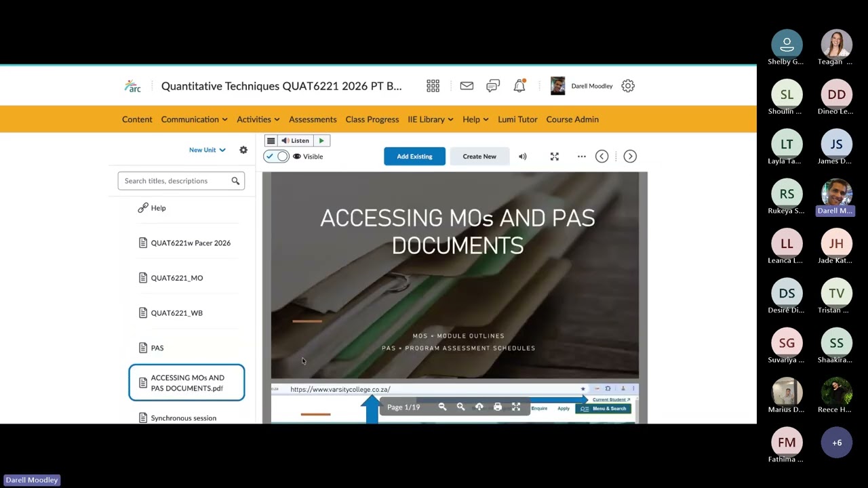
Task: Expand the Activities dropdown
Action: point(258,119)
